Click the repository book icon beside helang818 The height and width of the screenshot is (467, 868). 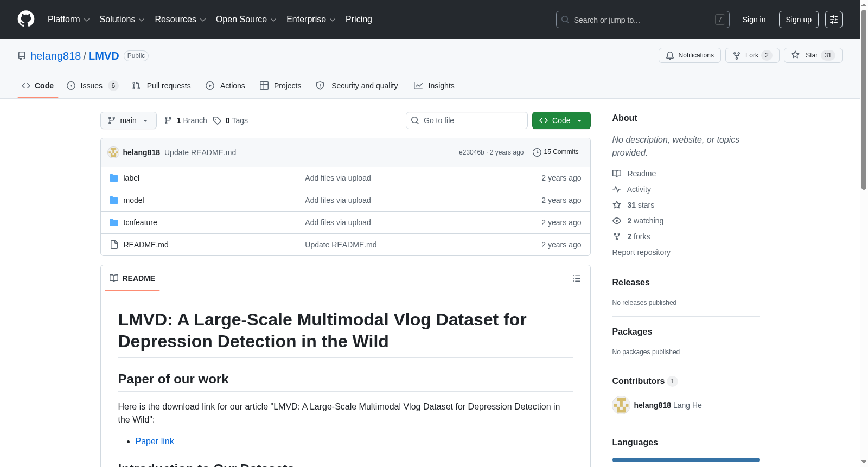pos(22,56)
